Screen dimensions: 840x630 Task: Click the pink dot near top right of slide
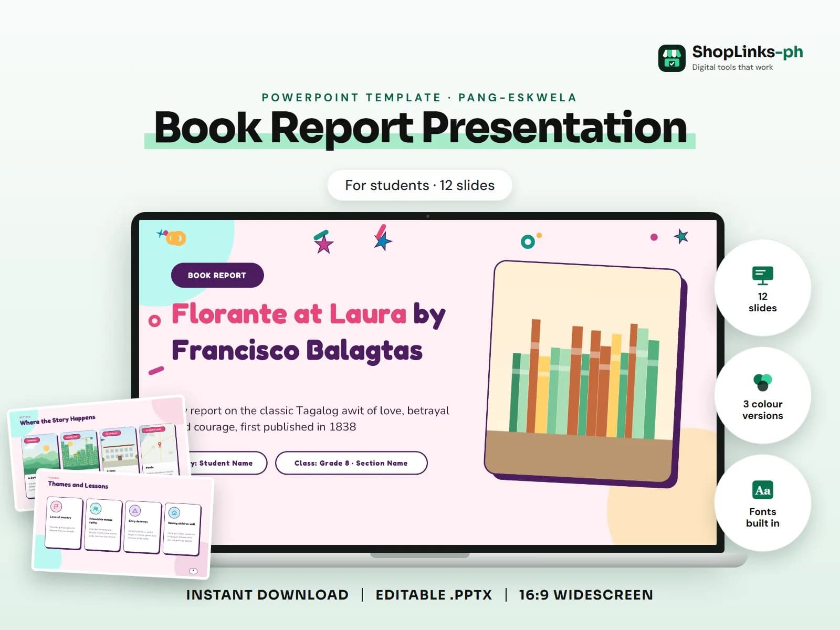654,237
